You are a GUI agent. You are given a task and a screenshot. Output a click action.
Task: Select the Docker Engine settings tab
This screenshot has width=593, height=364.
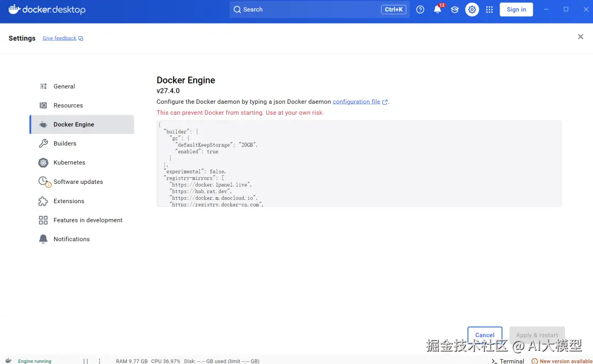[x=82, y=125]
